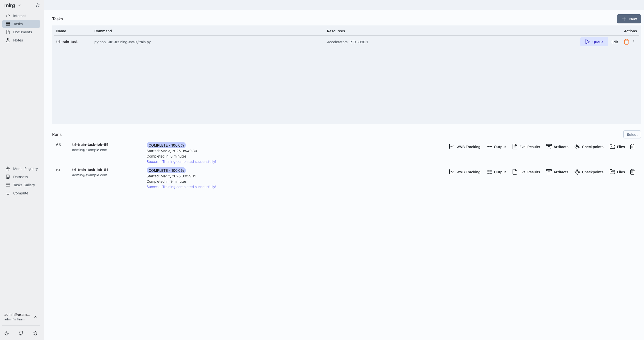Image resolution: width=644 pixels, height=340 pixels.
Task: View Artifacts of trl-train-task-job-61
Action: click(557, 172)
